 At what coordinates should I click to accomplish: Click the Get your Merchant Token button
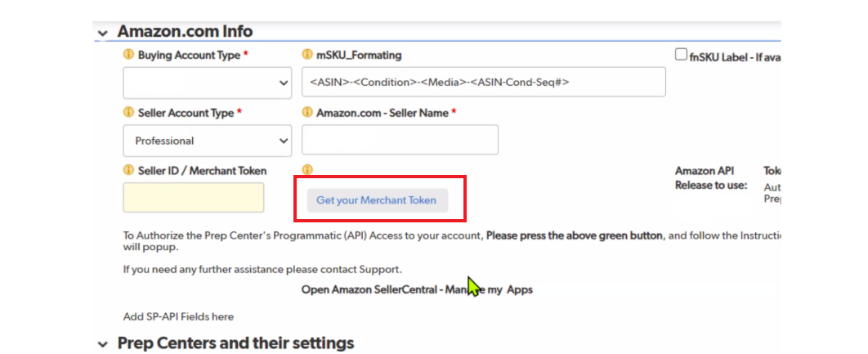pyautogui.click(x=377, y=200)
